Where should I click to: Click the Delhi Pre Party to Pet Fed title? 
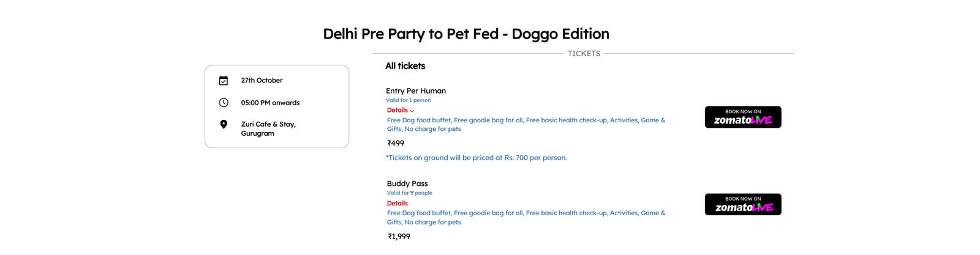click(x=466, y=34)
